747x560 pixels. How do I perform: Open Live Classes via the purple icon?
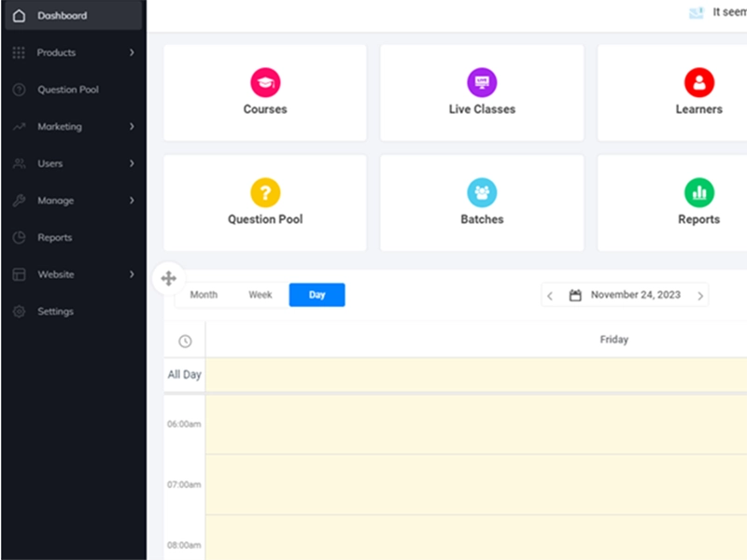point(482,82)
